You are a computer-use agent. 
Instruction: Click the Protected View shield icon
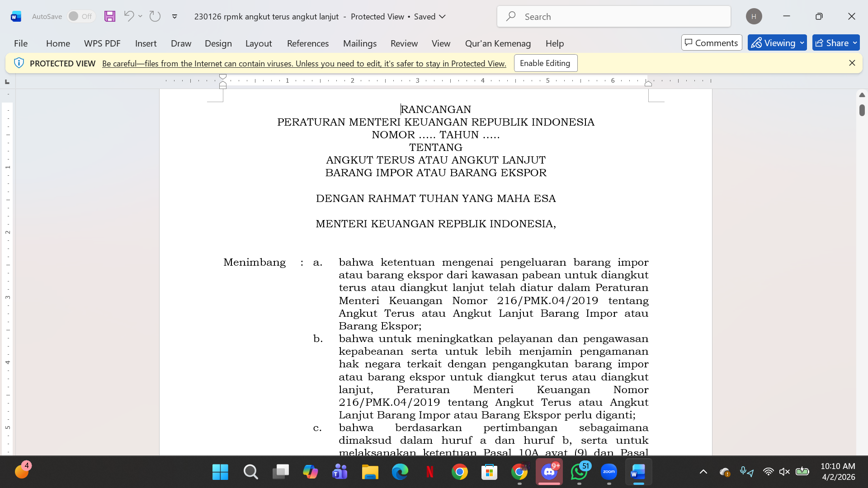19,63
